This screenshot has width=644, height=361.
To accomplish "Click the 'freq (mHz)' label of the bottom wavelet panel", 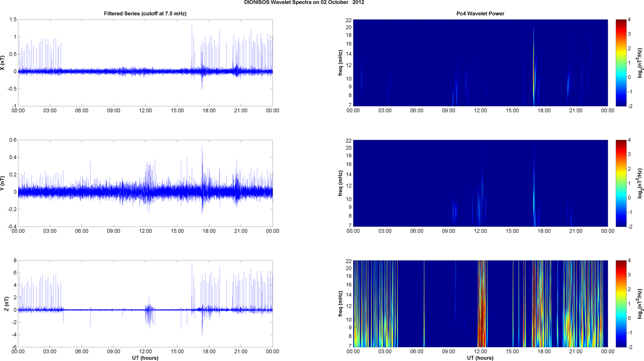I will 340,304.
